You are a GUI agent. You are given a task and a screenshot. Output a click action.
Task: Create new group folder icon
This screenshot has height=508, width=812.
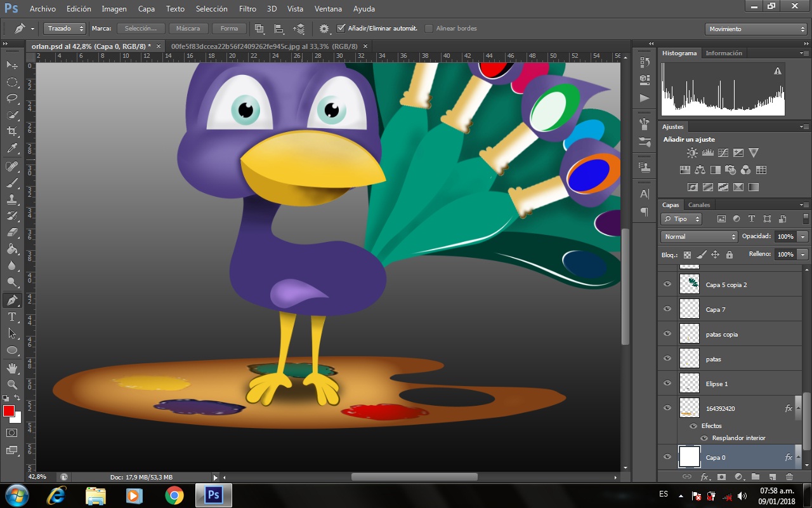point(755,476)
